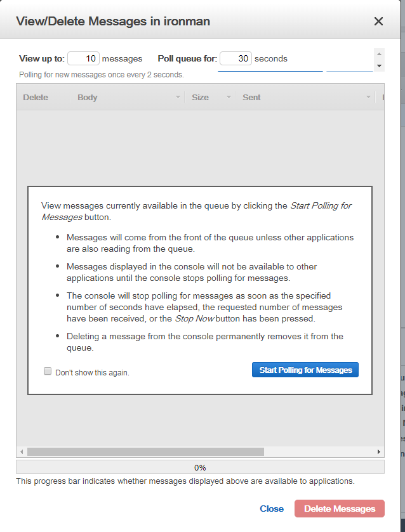This screenshot has width=405, height=532.
Task: Open the Size column dropdown arrow
Action: tap(229, 98)
